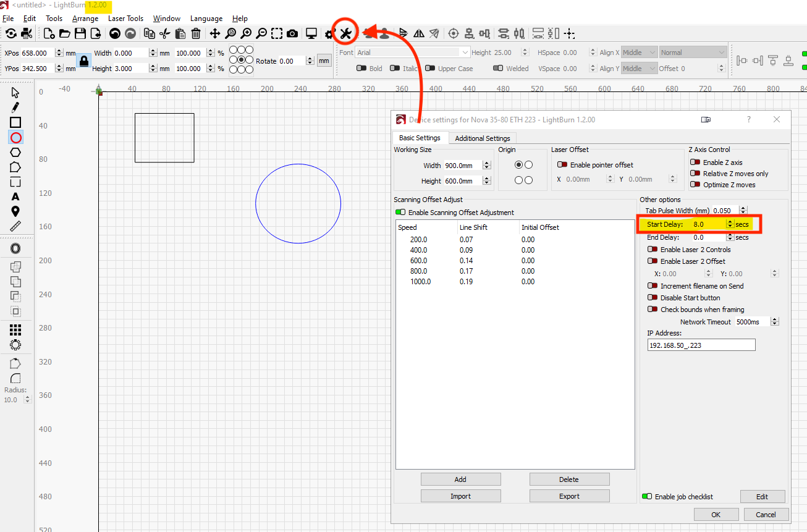
Task: Click the OK button
Action: tap(716, 514)
